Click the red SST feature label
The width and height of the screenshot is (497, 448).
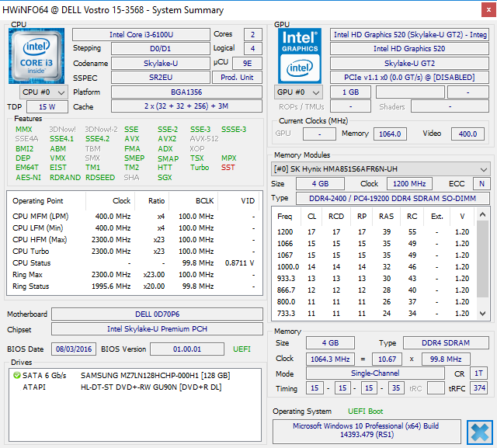tap(228, 167)
